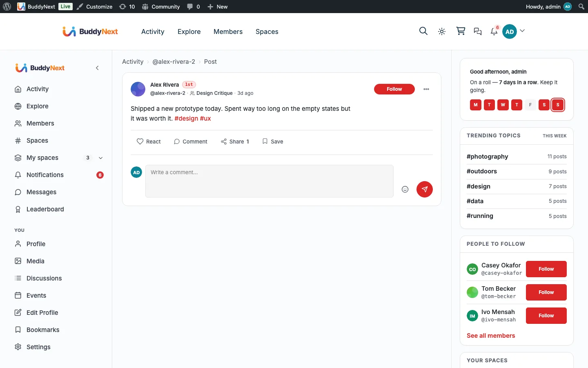Expand the My spaces submenu arrow
588x368 pixels.
101,158
